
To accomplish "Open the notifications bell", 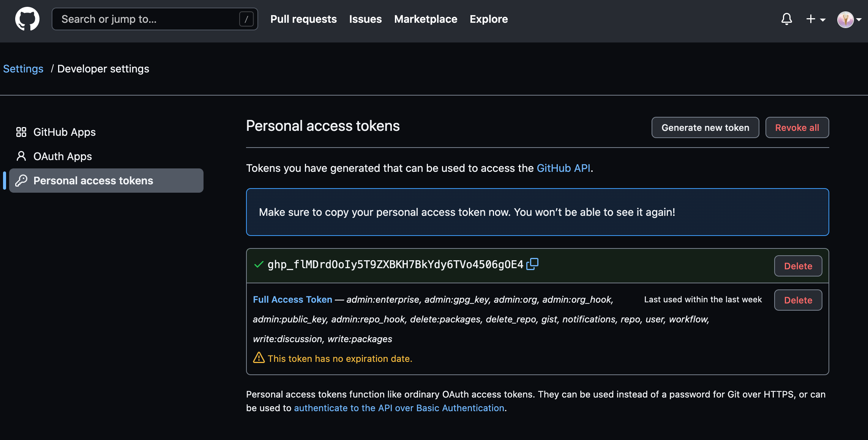I will 786,19.
